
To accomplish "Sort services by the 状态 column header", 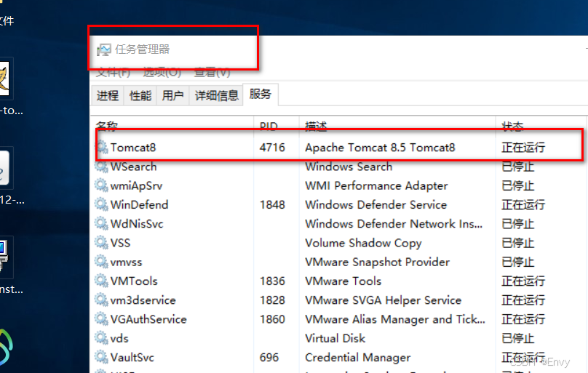I will tap(512, 127).
